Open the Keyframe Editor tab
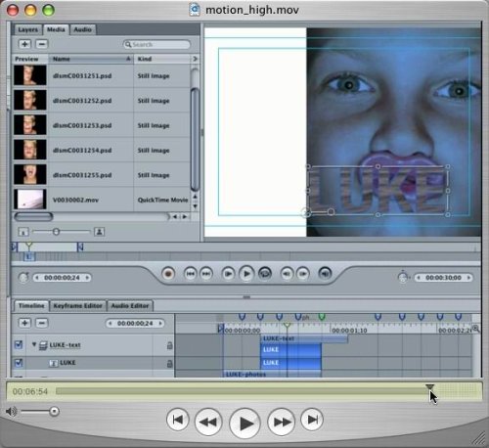The image size is (489, 448). click(x=78, y=306)
